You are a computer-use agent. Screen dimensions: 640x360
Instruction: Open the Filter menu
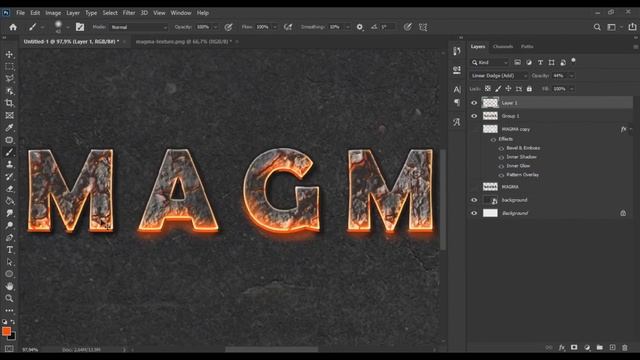(129, 13)
